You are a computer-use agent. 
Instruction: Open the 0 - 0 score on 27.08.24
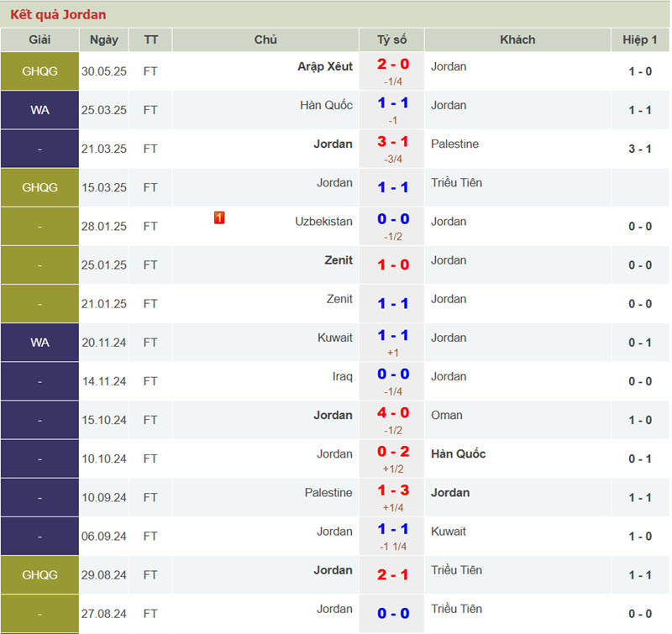[x=393, y=614]
